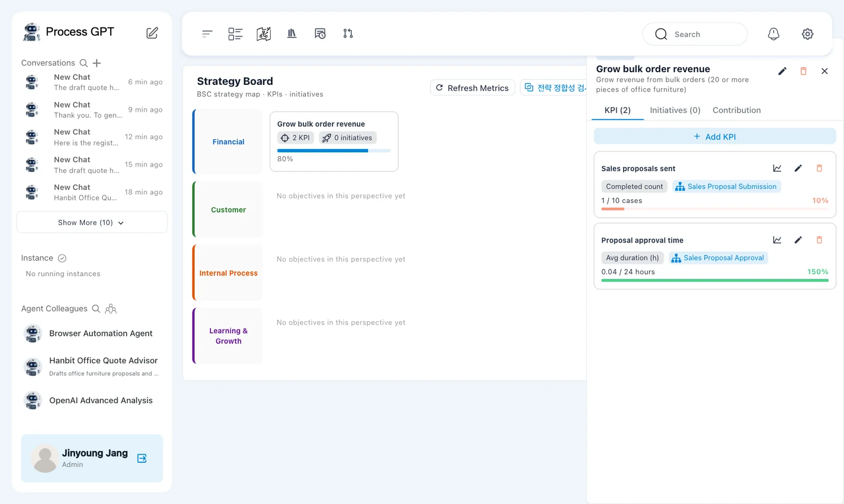Switch to the Contribution tab

coord(737,110)
